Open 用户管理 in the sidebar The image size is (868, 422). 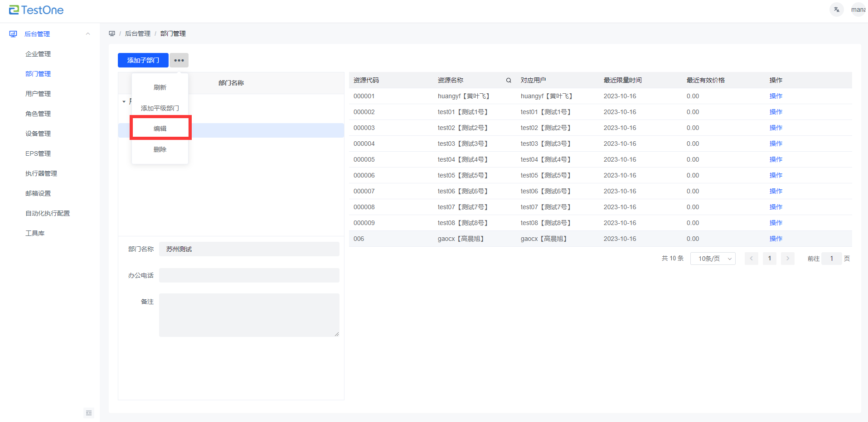tap(38, 94)
